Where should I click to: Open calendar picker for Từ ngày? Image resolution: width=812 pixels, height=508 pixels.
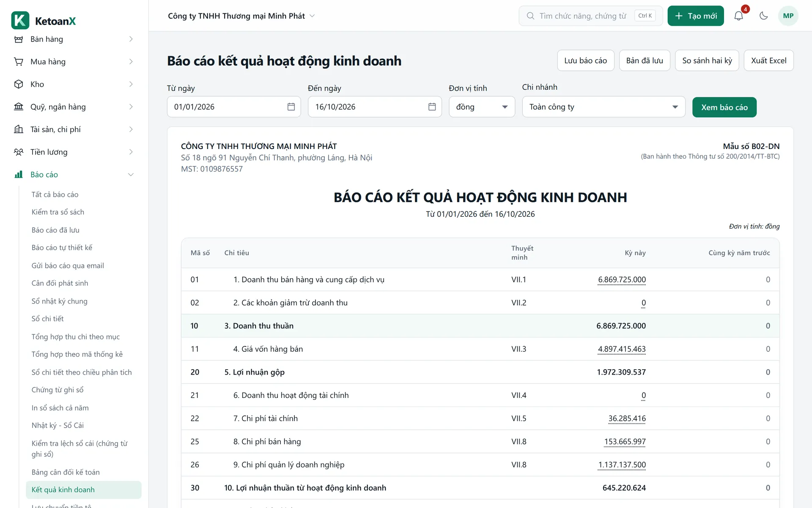(x=291, y=107)
